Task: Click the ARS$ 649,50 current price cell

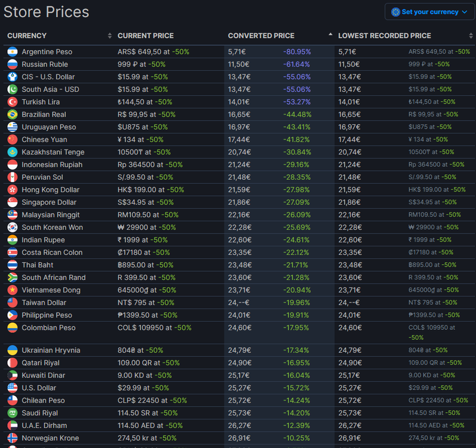Action: tap(153, 52)
